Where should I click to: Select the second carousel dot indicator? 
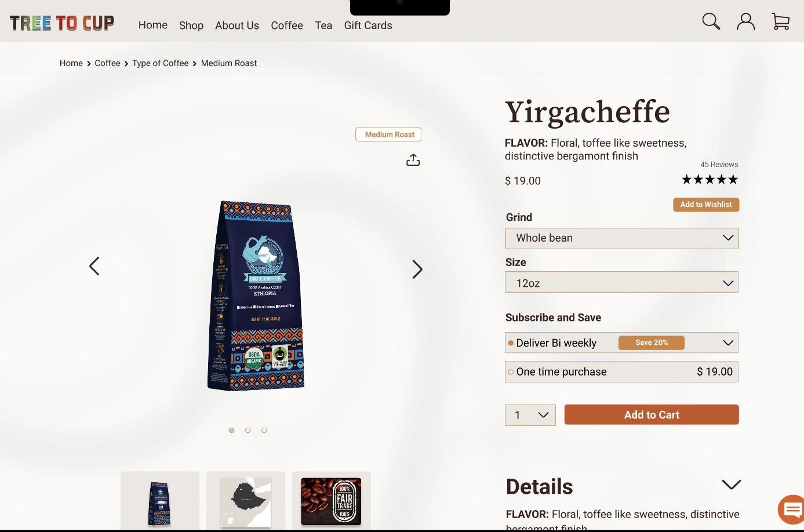248,430
